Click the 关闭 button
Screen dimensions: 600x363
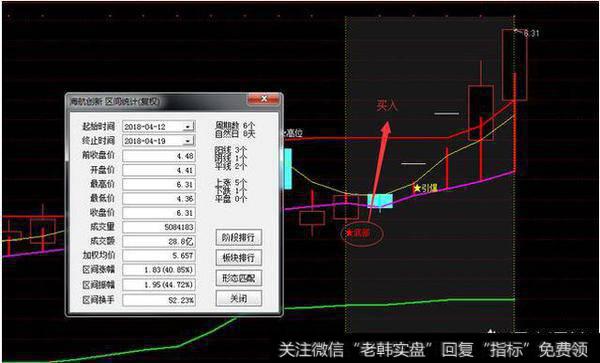tap(238, 298)
